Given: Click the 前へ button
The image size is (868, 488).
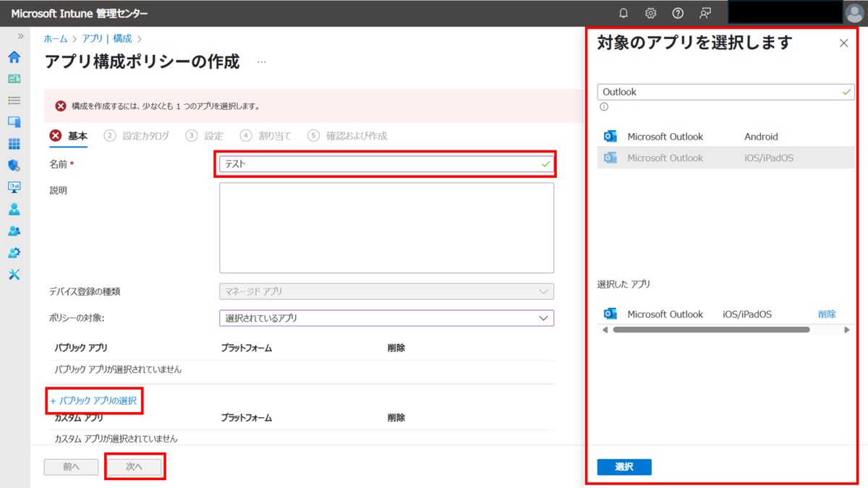Looking at the screenshot, I should click(x=71, y=467).
